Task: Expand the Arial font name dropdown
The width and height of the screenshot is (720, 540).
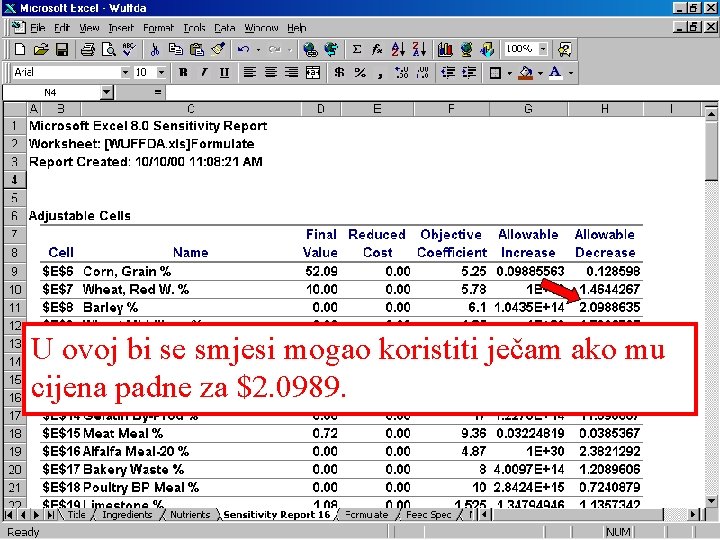Action: [125, 73]
